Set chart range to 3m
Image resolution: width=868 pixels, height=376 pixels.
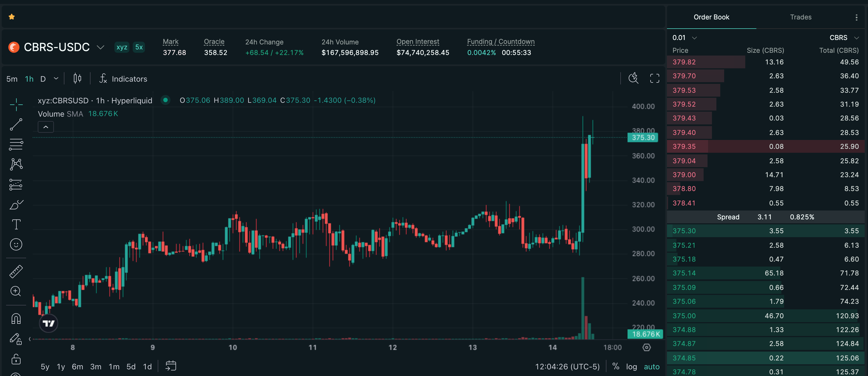tap(96, 367)
